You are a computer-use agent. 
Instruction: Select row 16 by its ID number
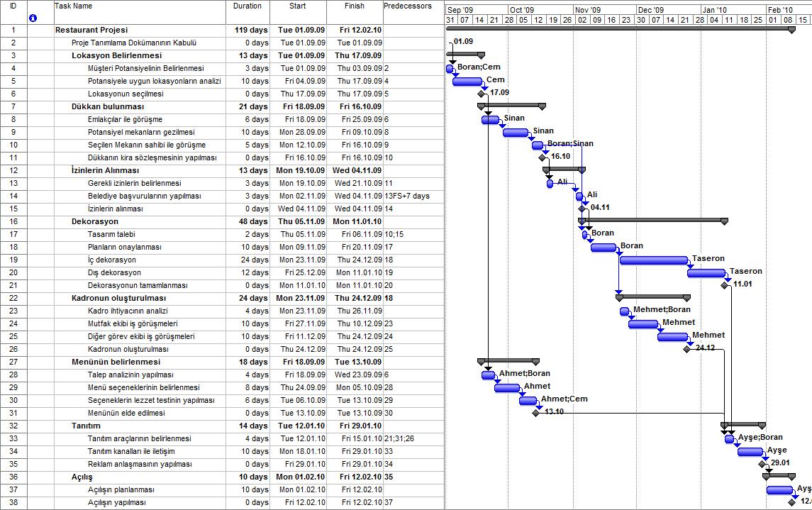point(13,221)
